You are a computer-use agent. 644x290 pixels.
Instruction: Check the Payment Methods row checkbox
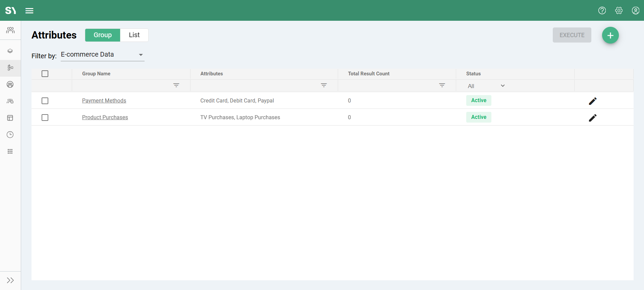[45, 101]
